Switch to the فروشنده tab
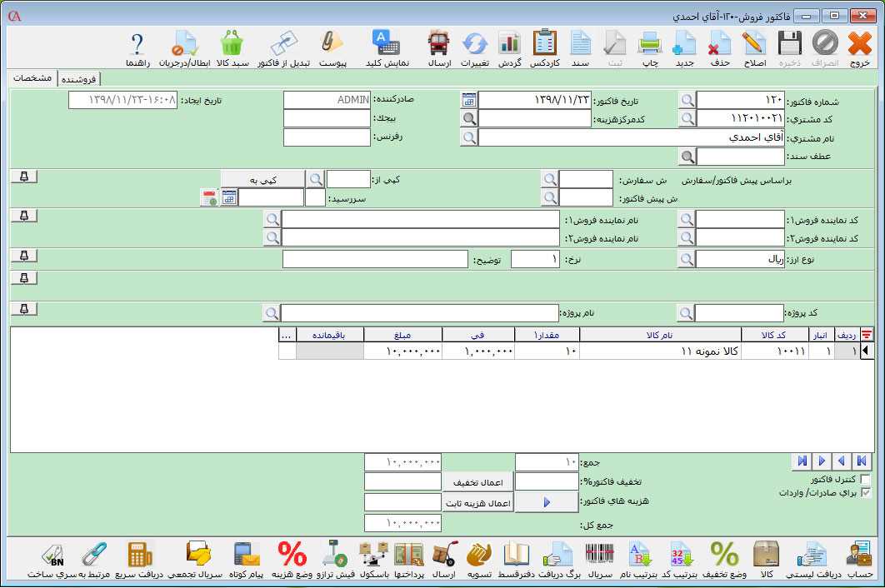 (78, 78)
